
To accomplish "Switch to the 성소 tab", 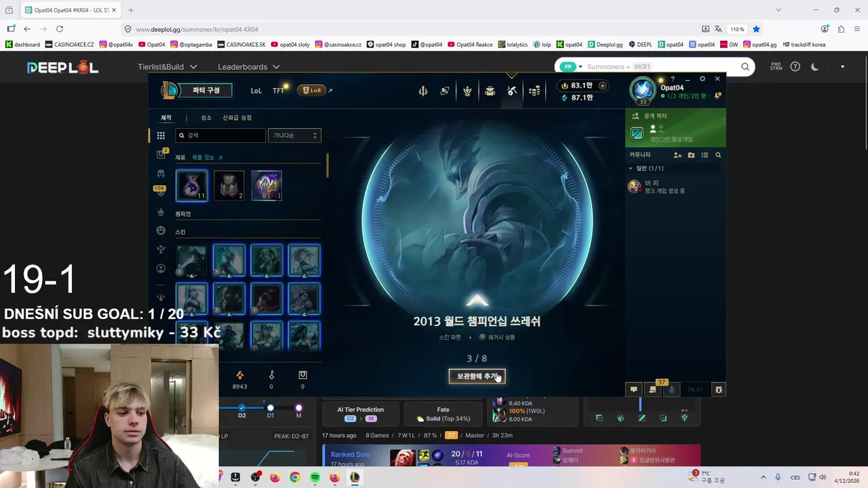I will pyautogui.click(x=206, y=118).
